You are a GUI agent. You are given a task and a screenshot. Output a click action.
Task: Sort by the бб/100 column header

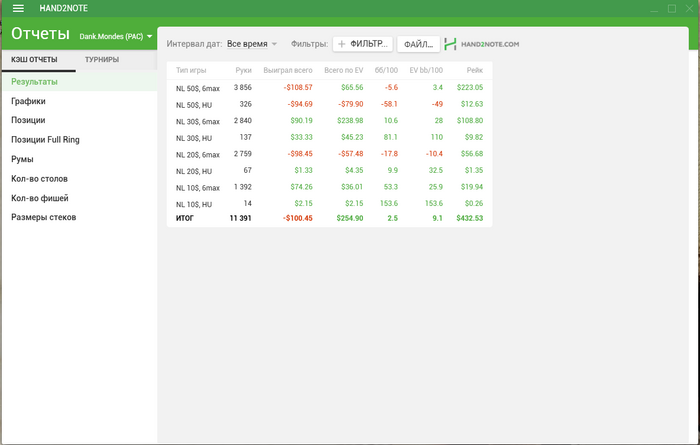(386, 70)
